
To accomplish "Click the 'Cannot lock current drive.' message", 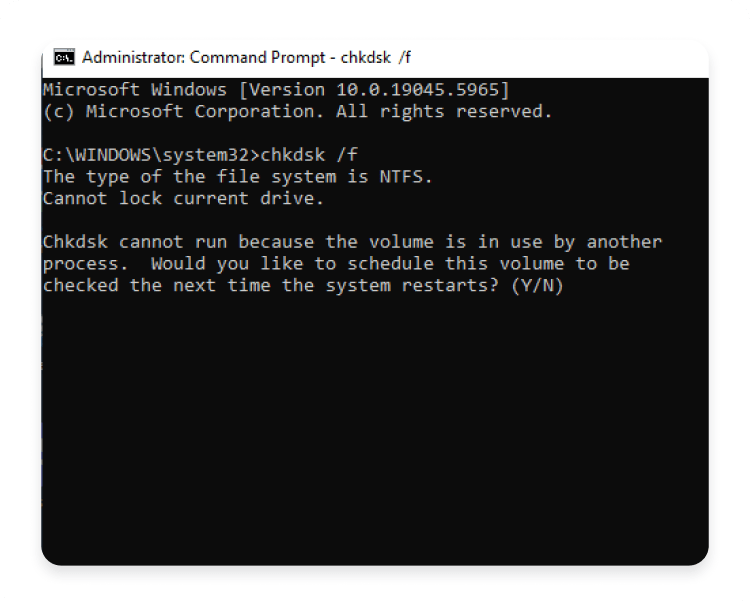I will (x=184, y=198).
